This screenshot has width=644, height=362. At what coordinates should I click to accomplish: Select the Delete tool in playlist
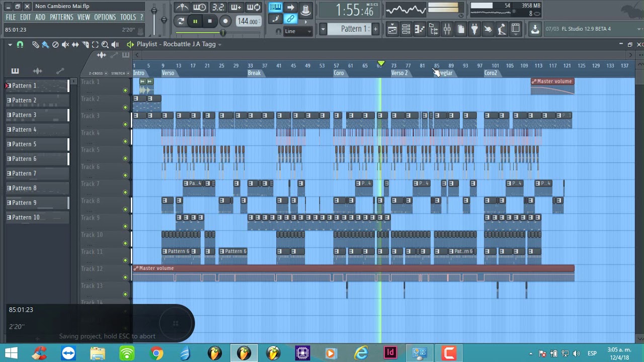[x=55, y=44]
